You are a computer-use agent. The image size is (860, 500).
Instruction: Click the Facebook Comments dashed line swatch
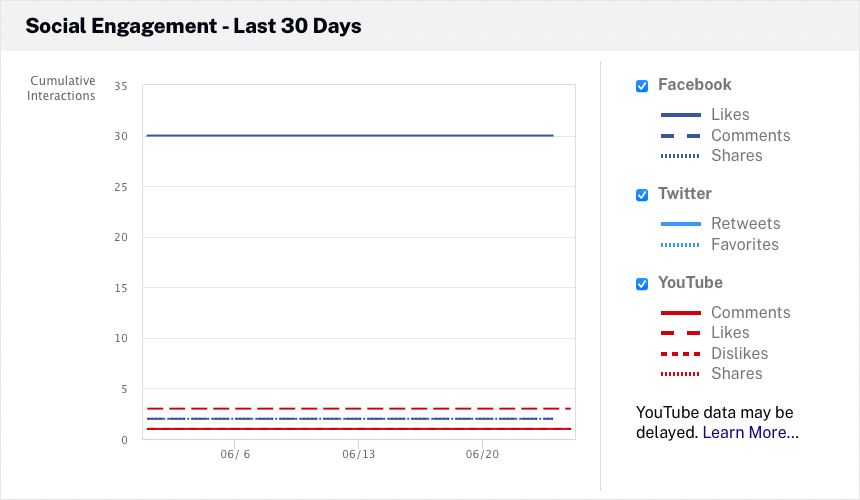[x=680, y=136]
